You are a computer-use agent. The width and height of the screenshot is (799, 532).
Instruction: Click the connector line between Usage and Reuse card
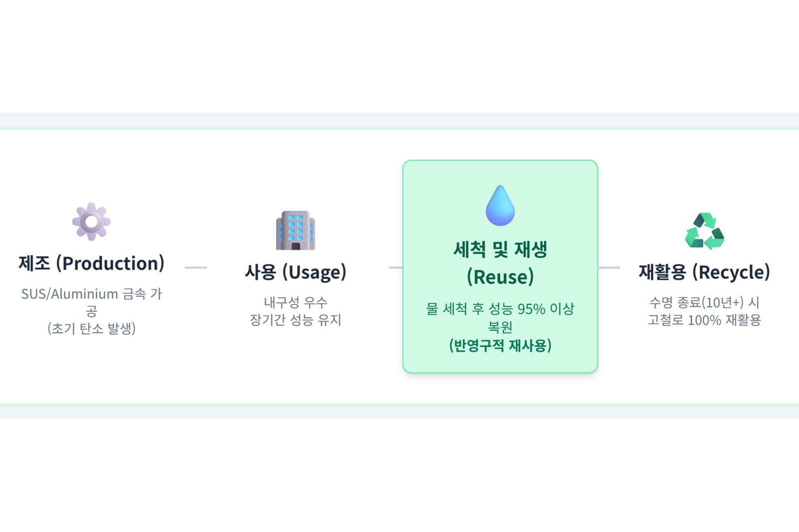coord(396,267)
